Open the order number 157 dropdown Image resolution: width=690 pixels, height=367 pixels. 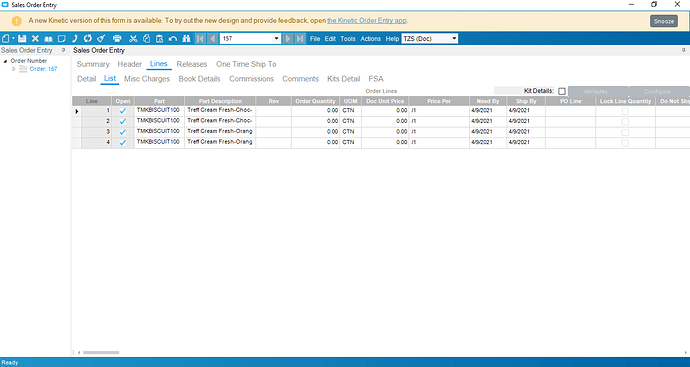click(276, 39)
